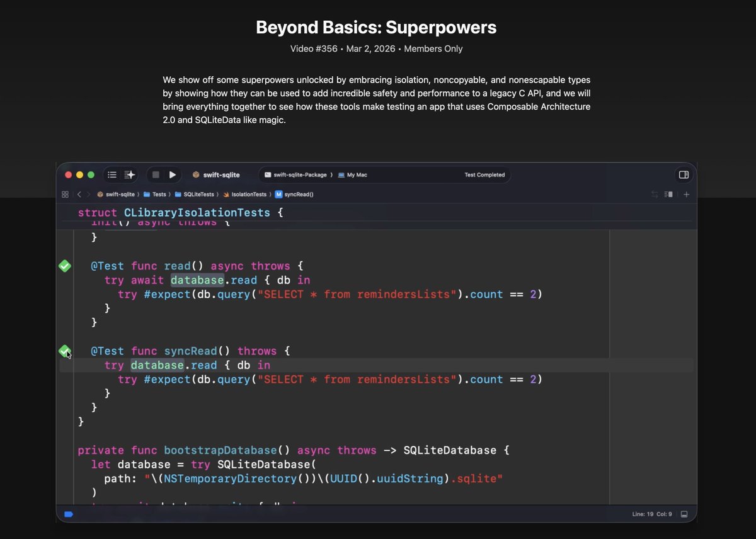756x539 pixels.
Task: Add a new editor with the plus icon
Action: (687, 195)
